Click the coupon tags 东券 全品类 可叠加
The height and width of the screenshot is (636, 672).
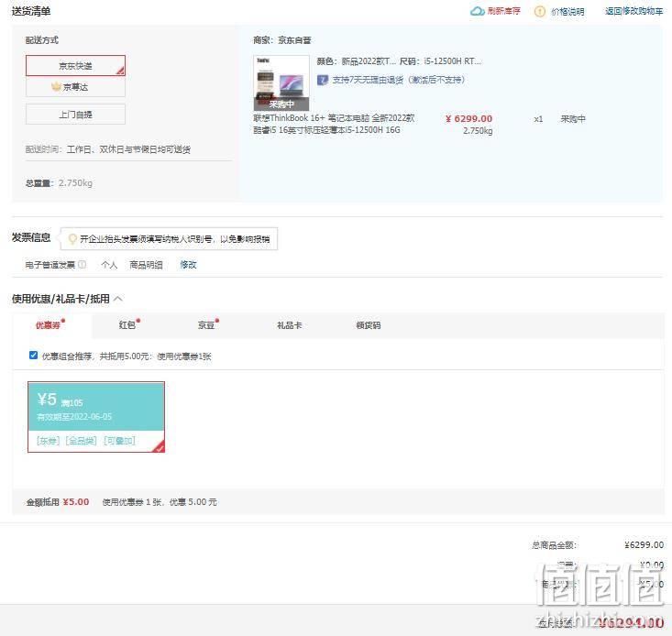[86, 441]
